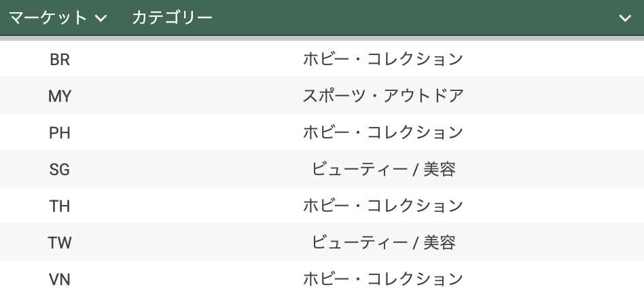
Task: Click the gray divider bar below the header
Action: 322,39
